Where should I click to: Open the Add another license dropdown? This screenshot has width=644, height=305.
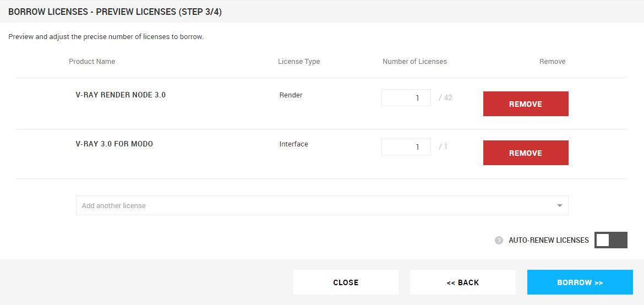tap(322, 205)
